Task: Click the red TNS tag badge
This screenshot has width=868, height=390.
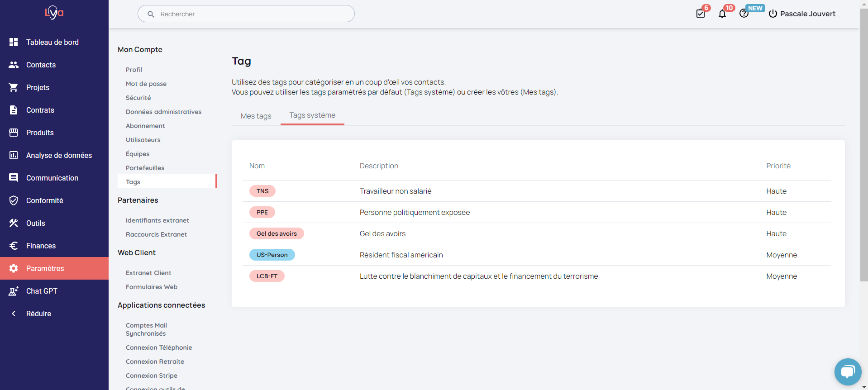Action: pos(262,191)
